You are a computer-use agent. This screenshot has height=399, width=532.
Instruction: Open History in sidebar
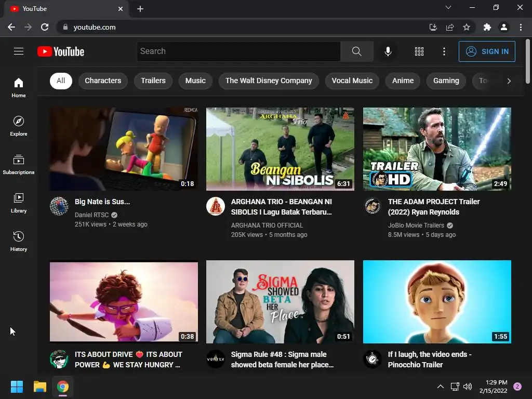[x=19, y=241]
